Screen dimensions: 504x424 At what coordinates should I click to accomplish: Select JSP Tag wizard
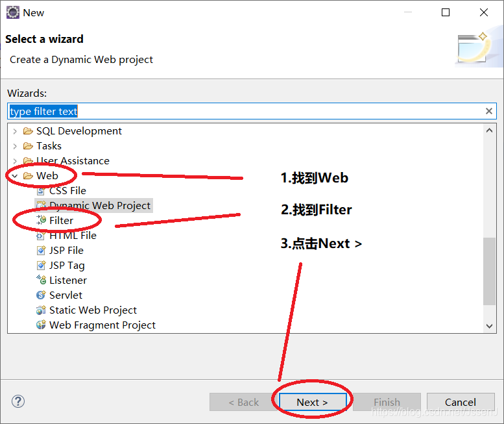point(67,265)
